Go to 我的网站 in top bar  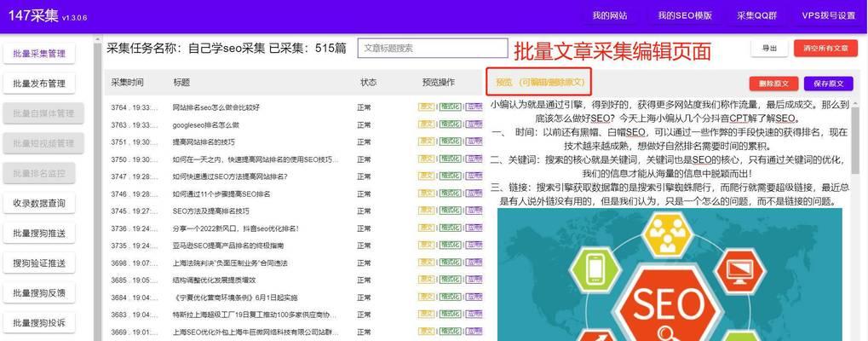[x=610, y=15]
